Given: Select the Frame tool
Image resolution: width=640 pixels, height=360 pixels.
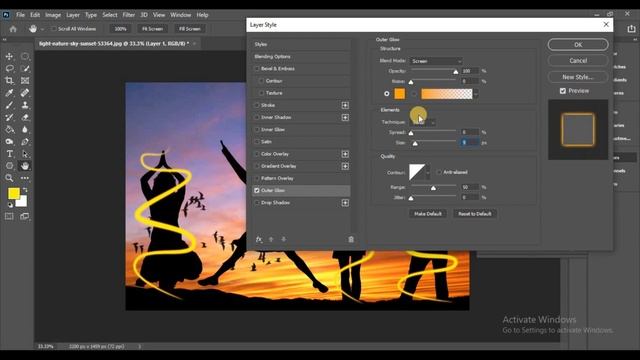Looking at the screenshot, I should [x=25, y=81].
